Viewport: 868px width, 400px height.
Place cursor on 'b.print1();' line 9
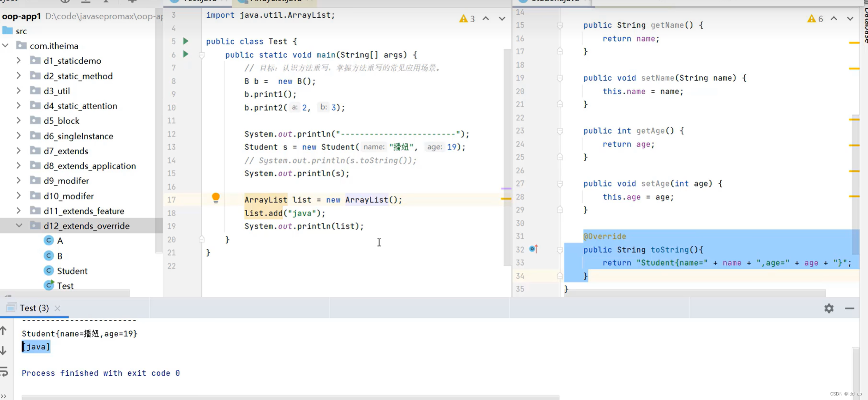(270, 94)
